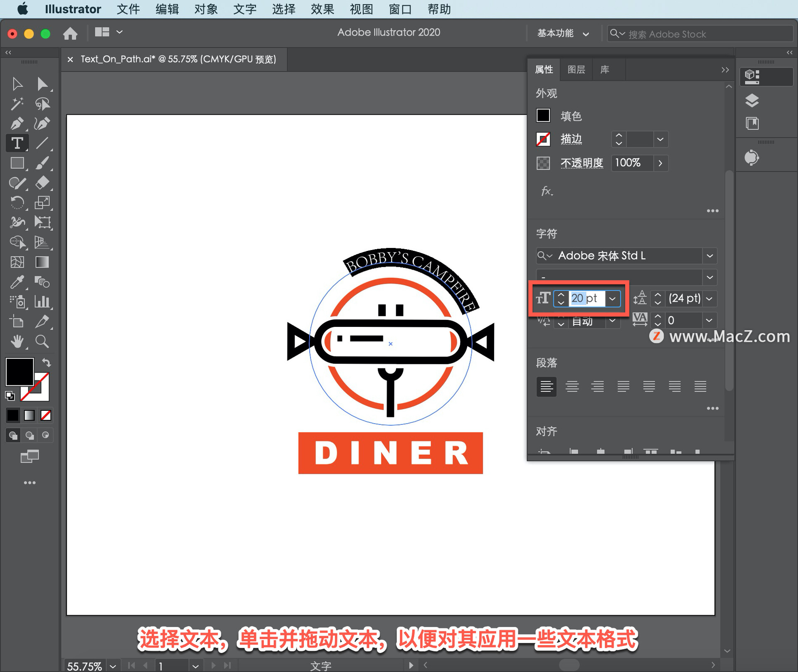Select the Magic Wand tool
Image resolution: width=798 pixels, height=672 pixels.
coord(17,104)
